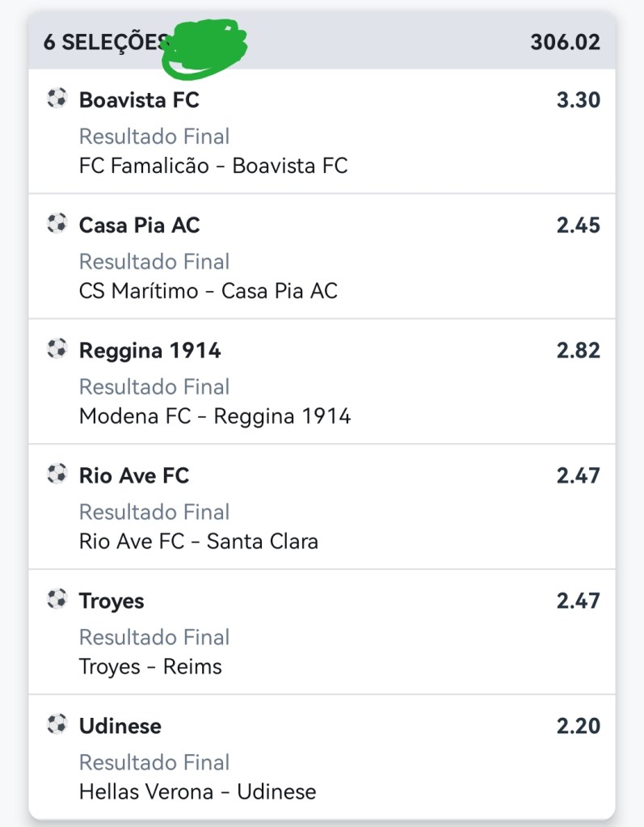
Task: Open the Rio Ave FC - Santa Clara match
Action: [199, 542]
